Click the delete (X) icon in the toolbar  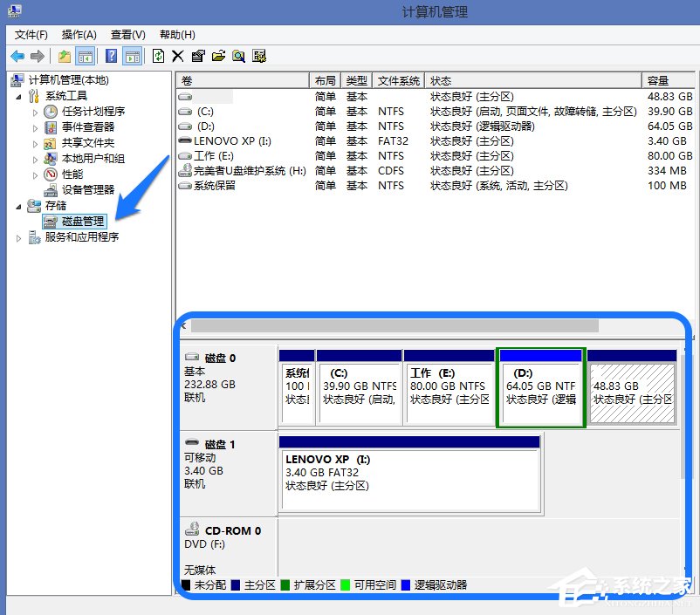tap(177, 56)
